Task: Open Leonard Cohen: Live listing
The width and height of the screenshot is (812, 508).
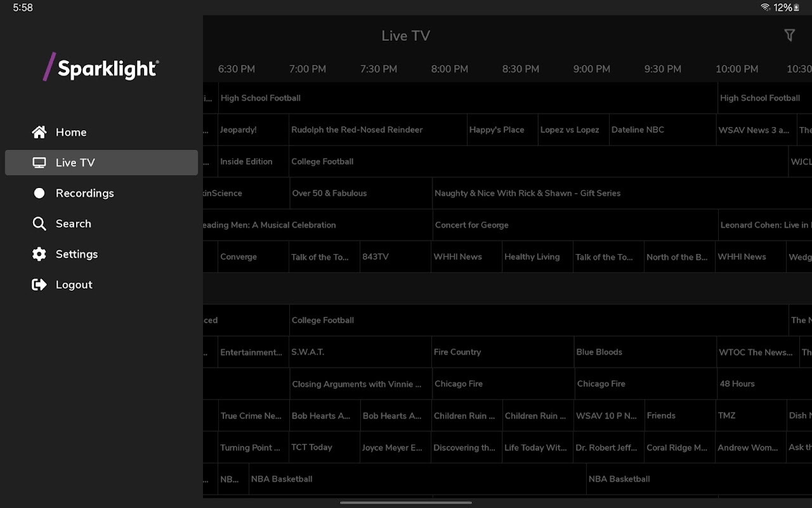Action: [765, 225]
